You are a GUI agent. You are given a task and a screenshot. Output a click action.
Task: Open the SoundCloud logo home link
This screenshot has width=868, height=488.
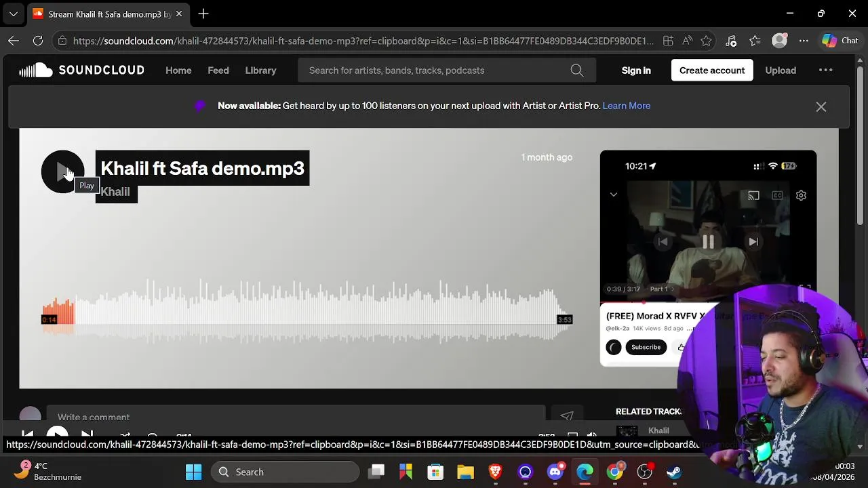click(x=81, y=70)
